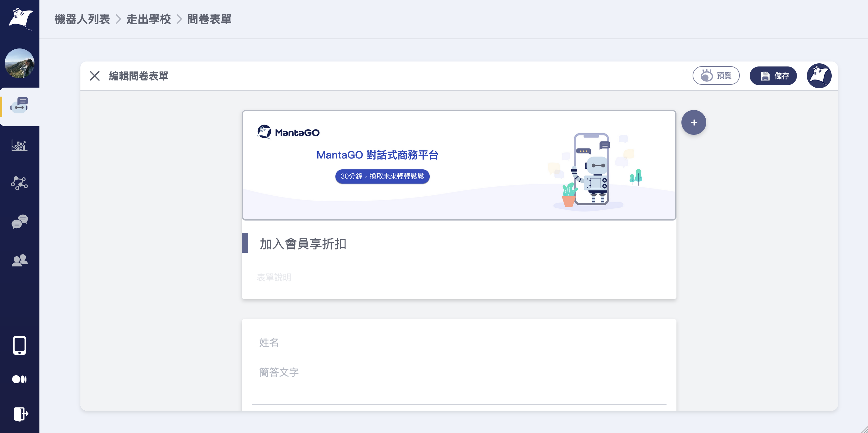Select the MantaGO banner image
The image size is (868, 433).
pyautogui.click(x=459, y=165)
